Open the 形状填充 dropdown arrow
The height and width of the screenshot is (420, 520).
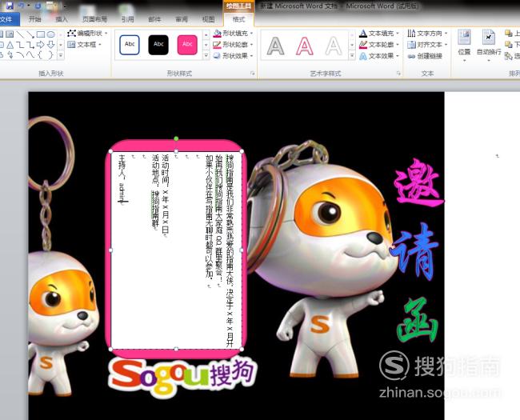252,34
